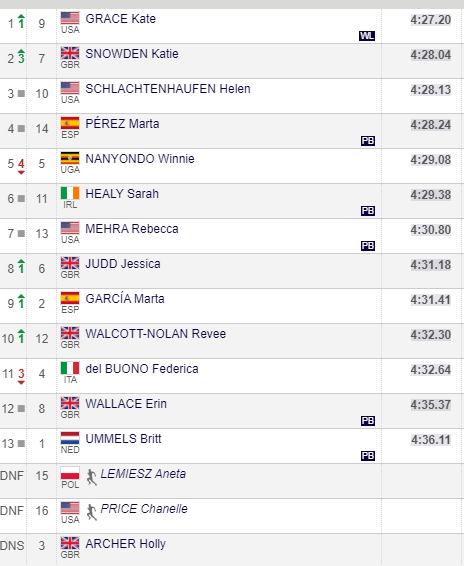
Task: Click the Poland flag beside Aneta Lemiesz
Action: tap(70, 473)
